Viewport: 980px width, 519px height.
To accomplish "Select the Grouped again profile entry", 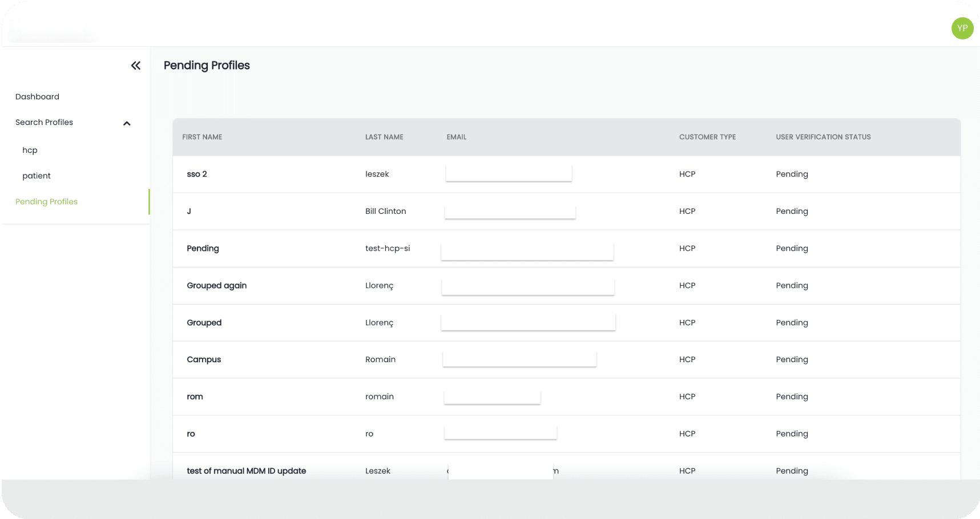I will [216, 285].
